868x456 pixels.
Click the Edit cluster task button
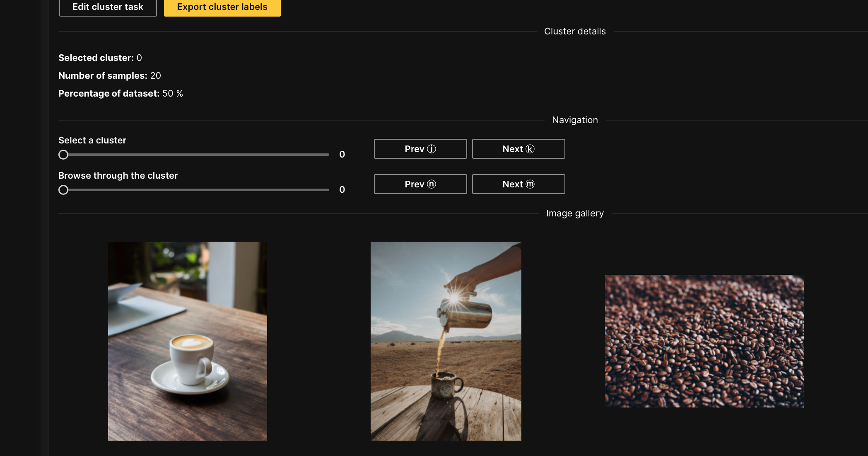point(107,7)
